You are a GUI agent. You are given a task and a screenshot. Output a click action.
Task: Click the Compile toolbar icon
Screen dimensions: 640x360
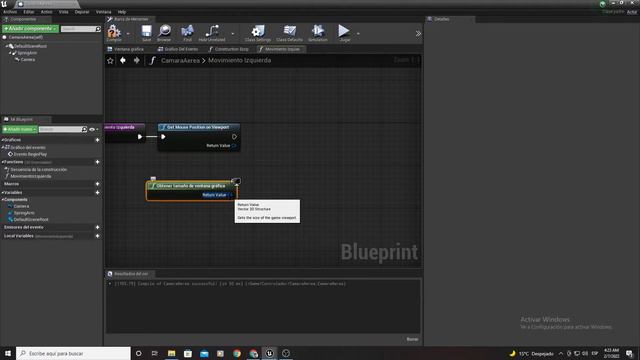pyautogui.click(x=114, y=33)
